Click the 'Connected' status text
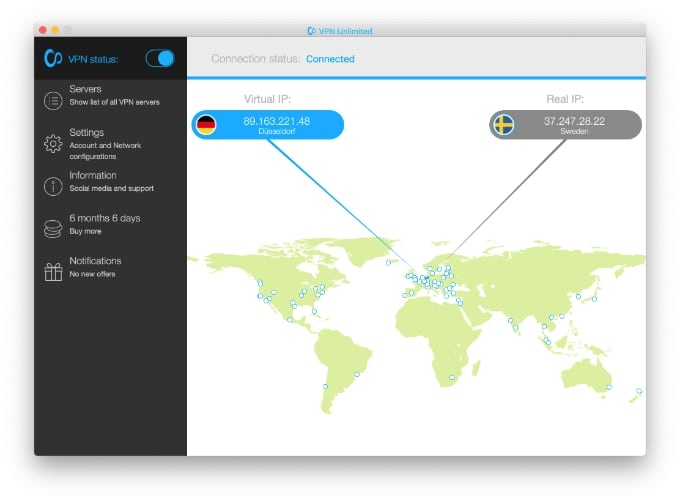Image resolution: width=680 pixels, height=501 pixels. (330, 59)
